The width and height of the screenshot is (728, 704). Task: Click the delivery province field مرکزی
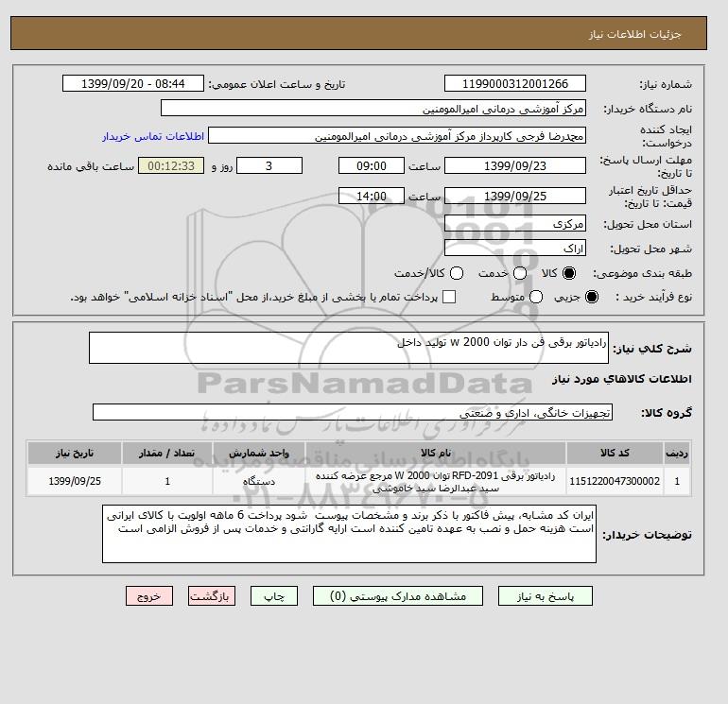[515, 224]
